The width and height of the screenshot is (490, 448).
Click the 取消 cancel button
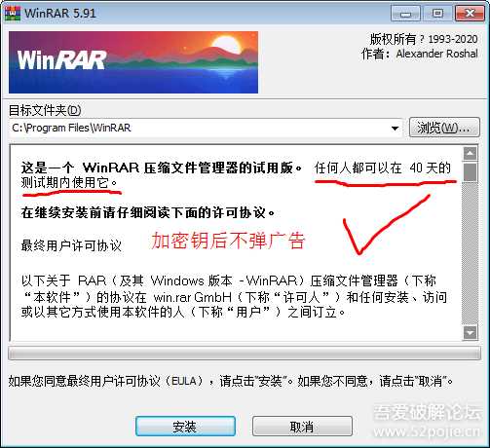(302, 427)
